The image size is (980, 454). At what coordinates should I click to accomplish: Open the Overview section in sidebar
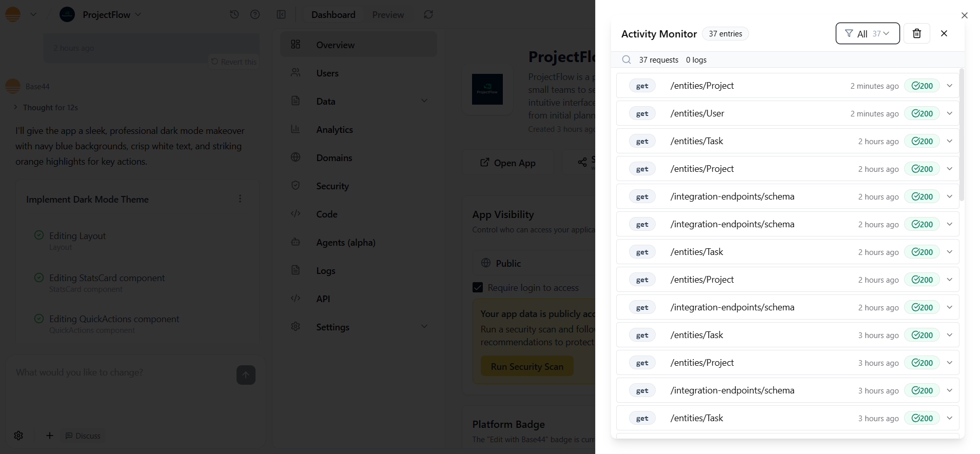(359, 45)
